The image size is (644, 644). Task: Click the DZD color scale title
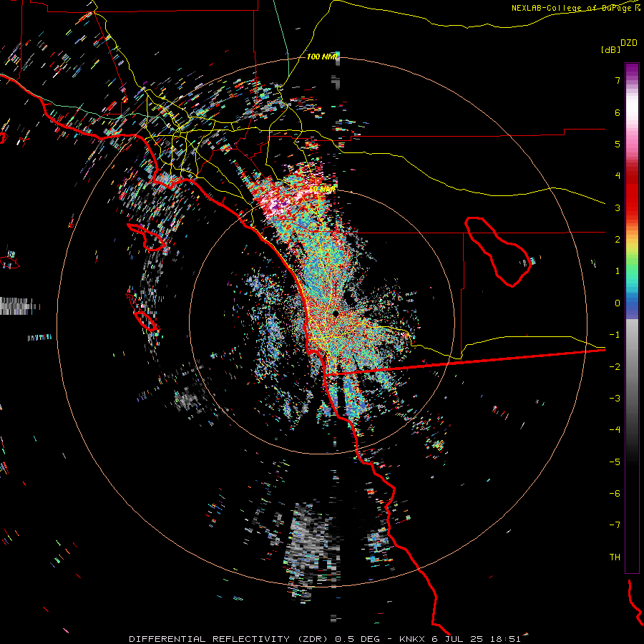629,43
